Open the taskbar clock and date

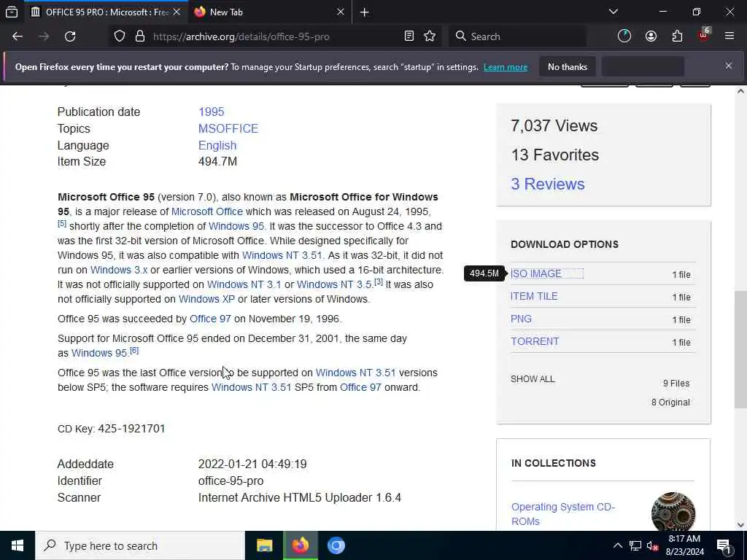coord(684,545)
